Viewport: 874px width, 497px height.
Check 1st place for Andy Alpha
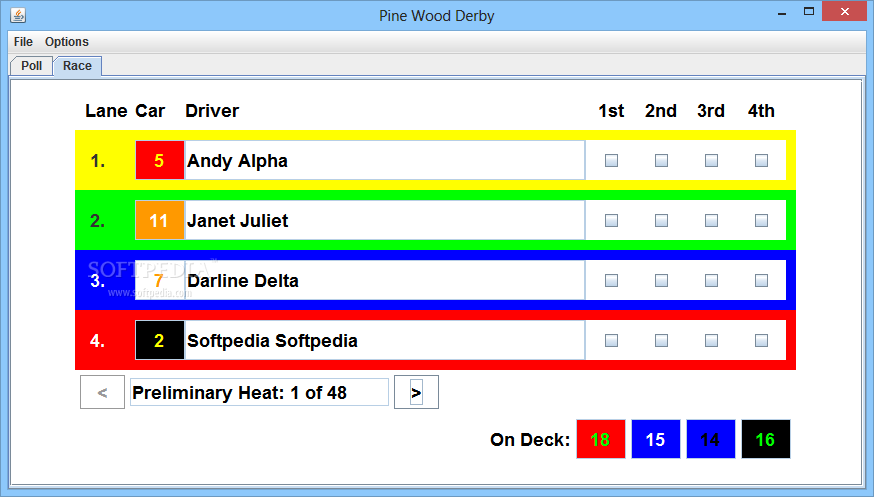coord(611,160)
